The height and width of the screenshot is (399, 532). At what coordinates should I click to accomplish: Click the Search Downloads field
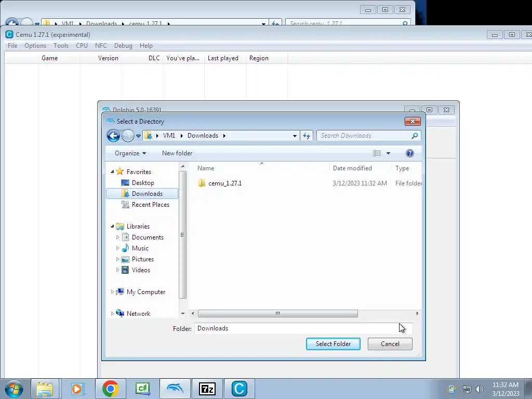(x=363, y=136)
